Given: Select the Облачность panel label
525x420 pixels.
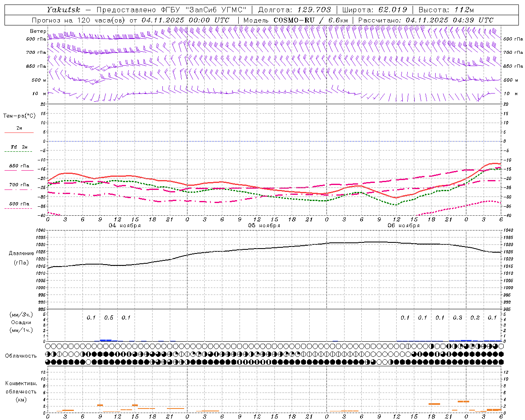Looking at the screenshot, I should click(21, 356).
